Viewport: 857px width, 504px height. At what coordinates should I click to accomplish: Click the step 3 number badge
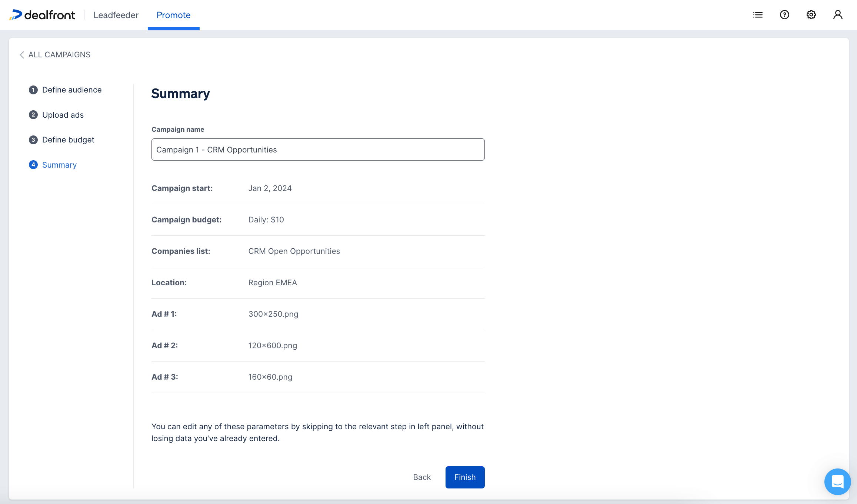tap(33, 140)
